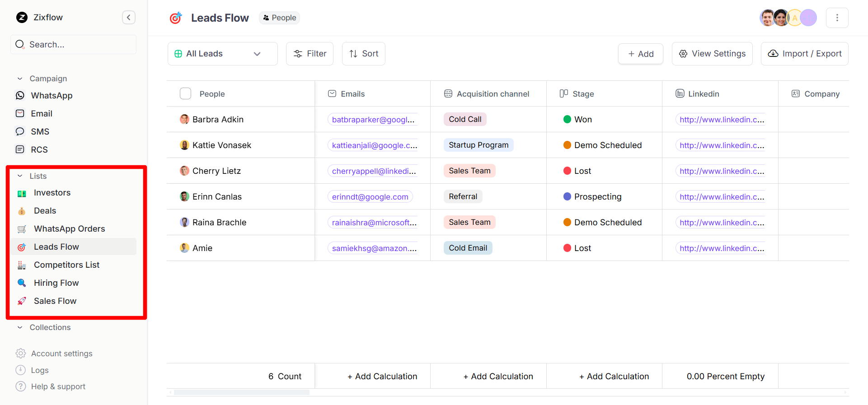Select Sales Flow list

tap(55, 301)
